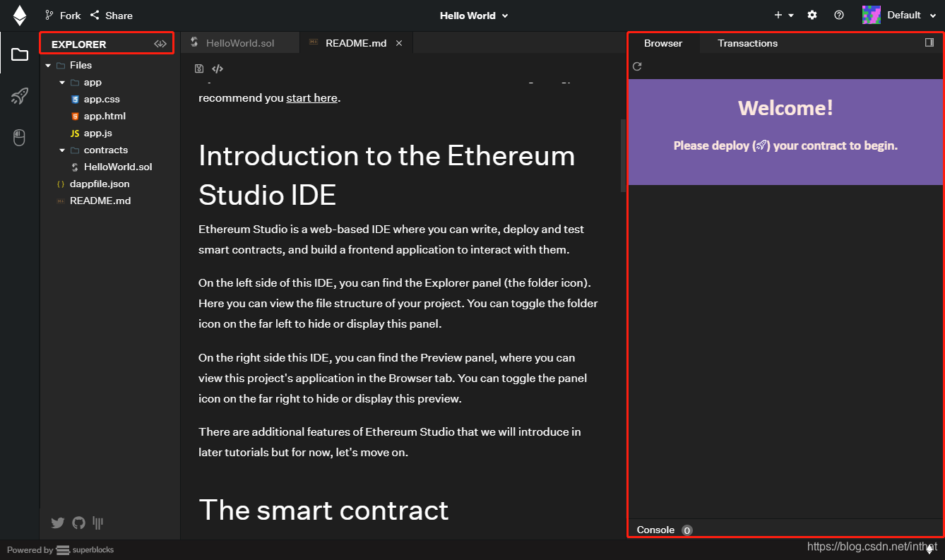Screen dimensions: 945x560
Task: Click the CSS file icon beside app.css
Action: (75, 100)
